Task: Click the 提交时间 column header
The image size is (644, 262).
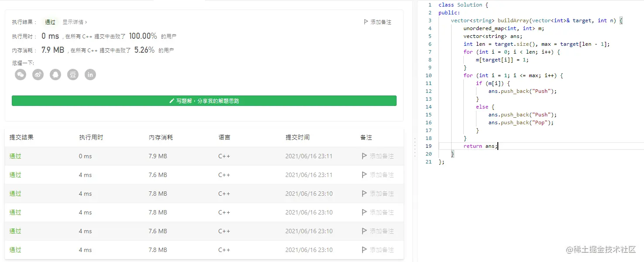Action: tap(298, 137)
